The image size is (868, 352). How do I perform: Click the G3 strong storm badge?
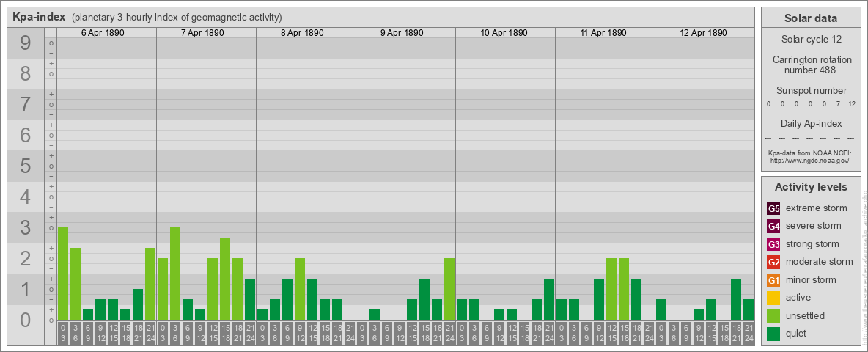pyautogui.click(x=773, y=244)
